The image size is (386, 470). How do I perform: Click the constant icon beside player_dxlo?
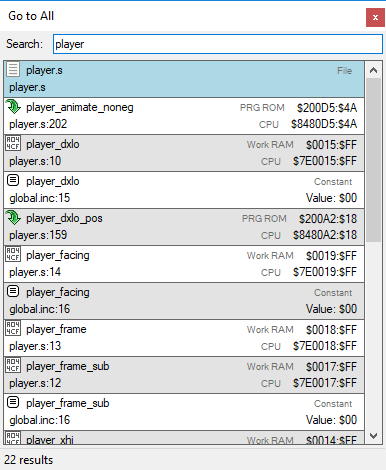(x=13, y=180)
